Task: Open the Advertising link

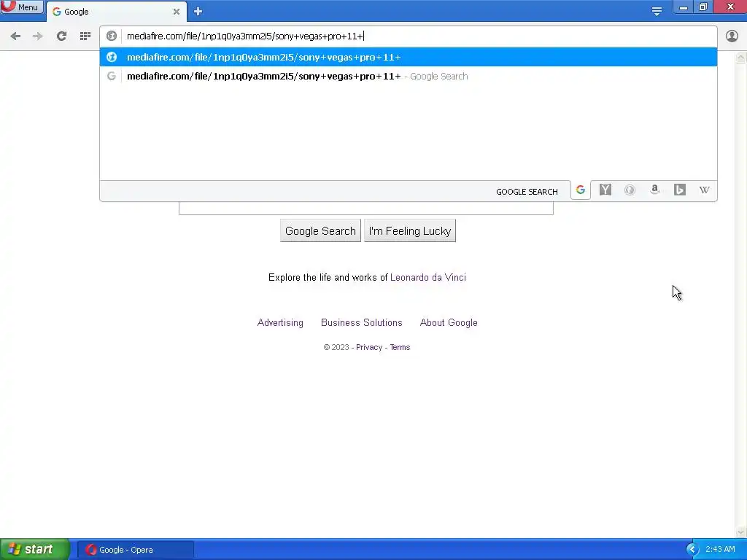Action: coord(280,323)
